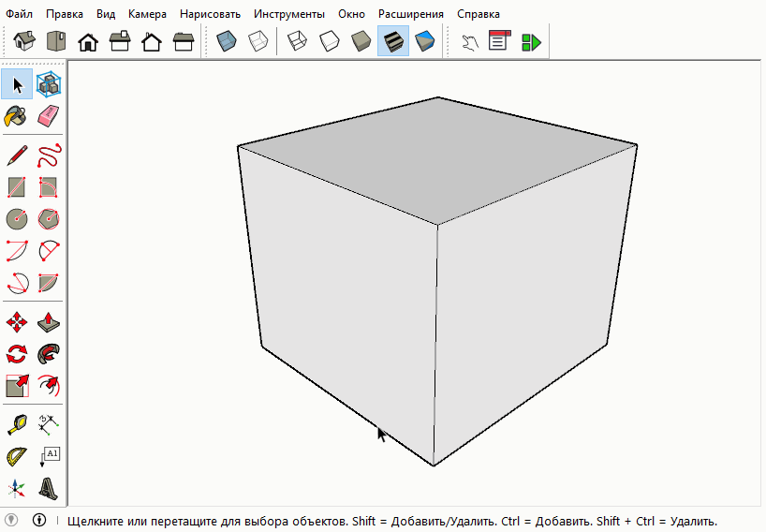
Task: Pick the Dimensions tool
Action: (49, 425)
